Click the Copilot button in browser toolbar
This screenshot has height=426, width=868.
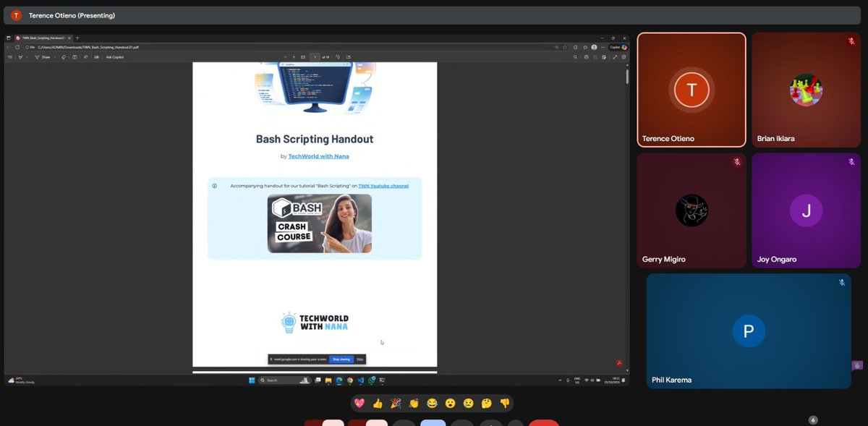pos(618,47)
